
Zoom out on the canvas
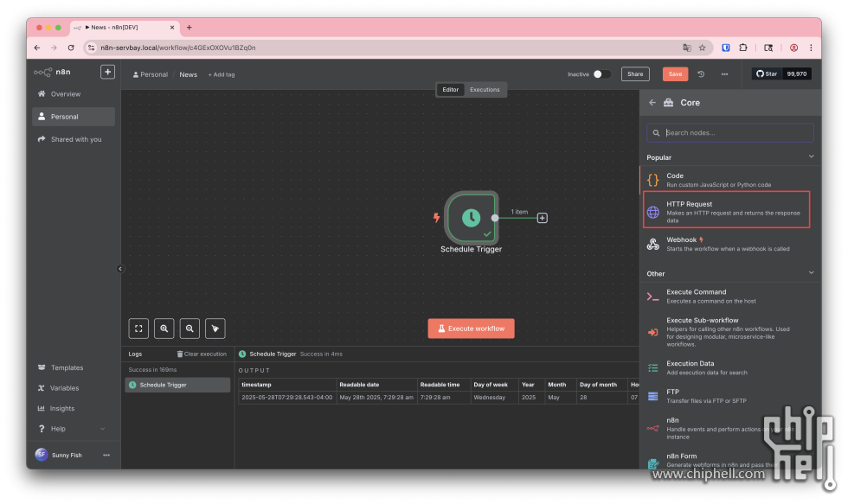[190, 329]
